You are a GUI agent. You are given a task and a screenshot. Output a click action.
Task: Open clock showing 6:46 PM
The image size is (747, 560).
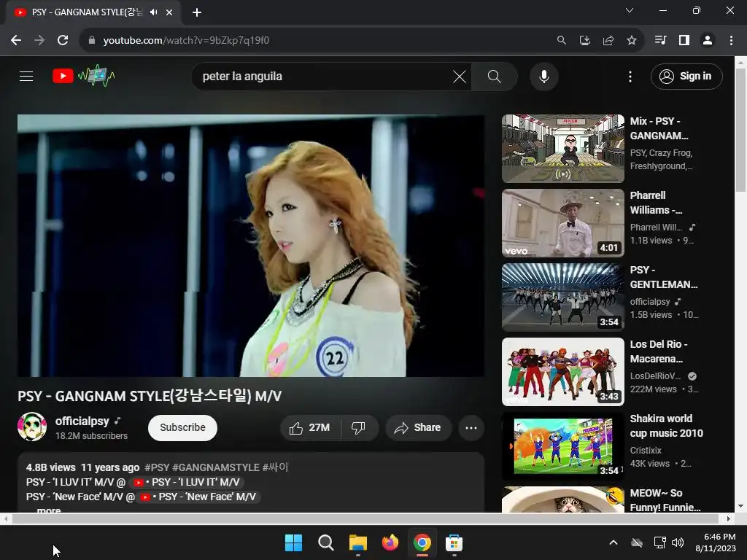click(x=716, y=542)
